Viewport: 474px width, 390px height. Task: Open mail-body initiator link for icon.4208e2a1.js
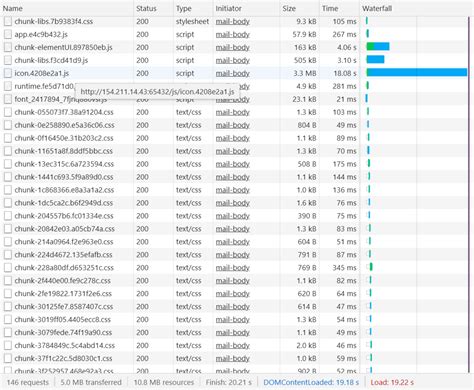click(x=233, y=73)
